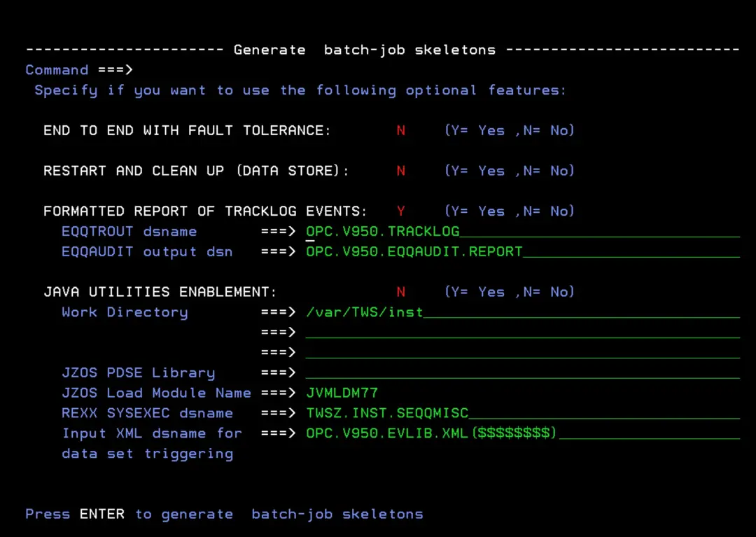This screenshot has height=537, width=756.
Task: Select second Work Directory continuation line
Action: coord(523,333)
